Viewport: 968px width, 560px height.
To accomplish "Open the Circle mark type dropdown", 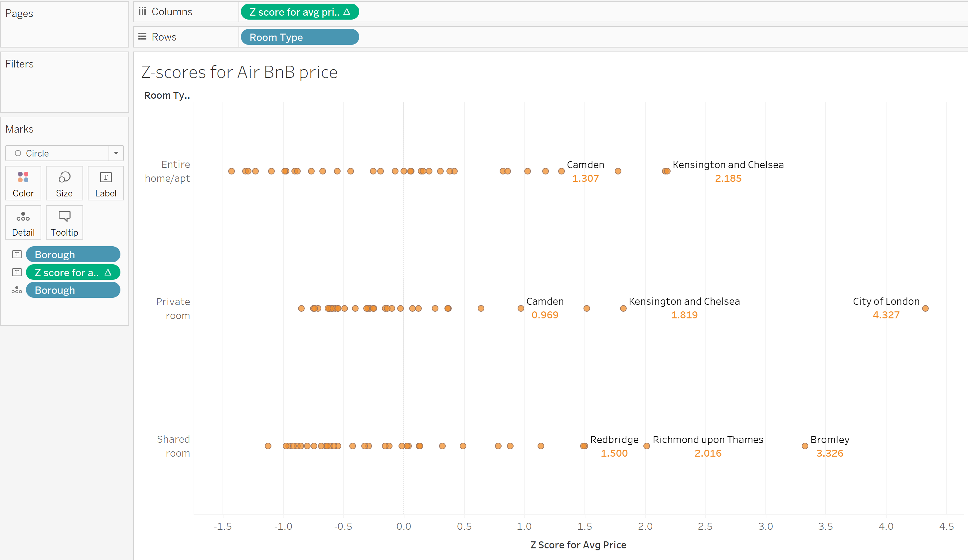I will (x=116, y=153).
